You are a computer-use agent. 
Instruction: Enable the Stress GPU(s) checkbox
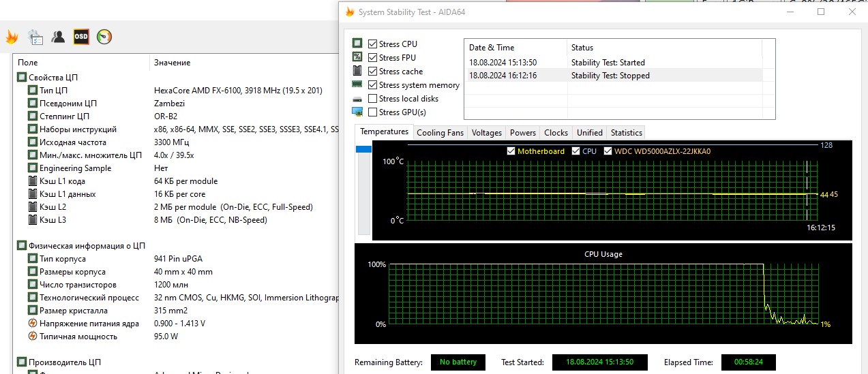point(372,112)
